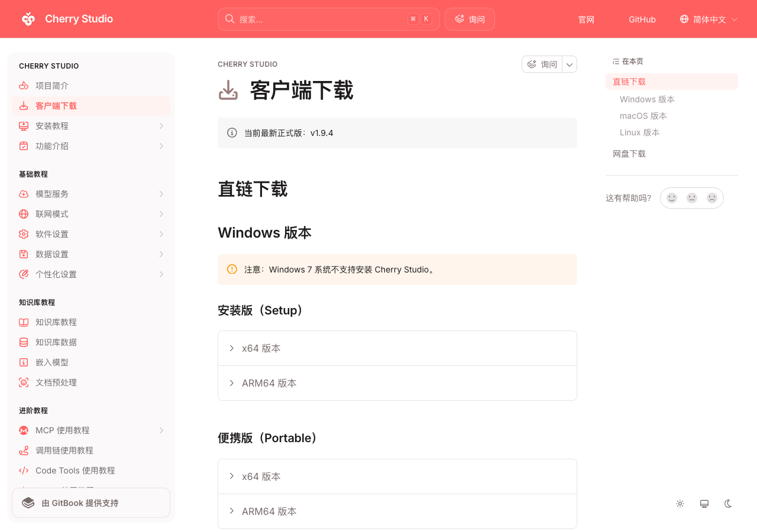Click the GitHub header link
757x532 pixels.
pos(642,20)
